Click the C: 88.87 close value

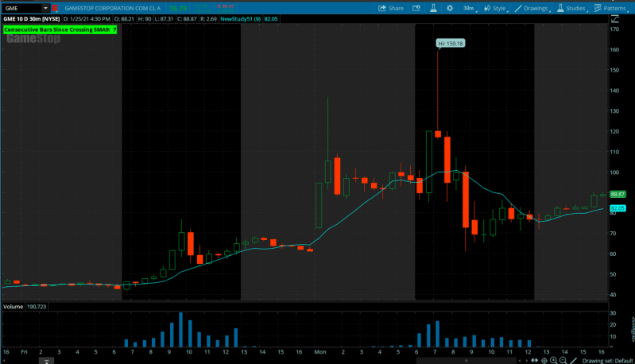pyautogui.click(x=187, y=19)
